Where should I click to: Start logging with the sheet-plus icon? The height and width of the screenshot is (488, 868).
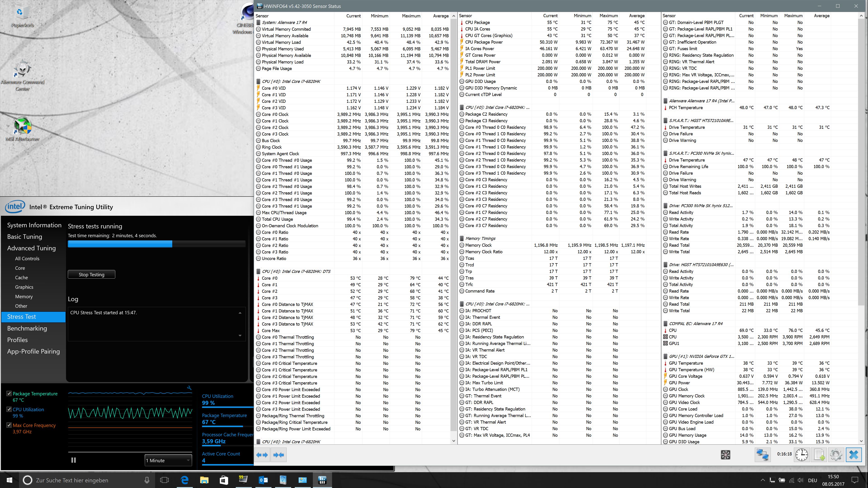(x=819, y=455)
